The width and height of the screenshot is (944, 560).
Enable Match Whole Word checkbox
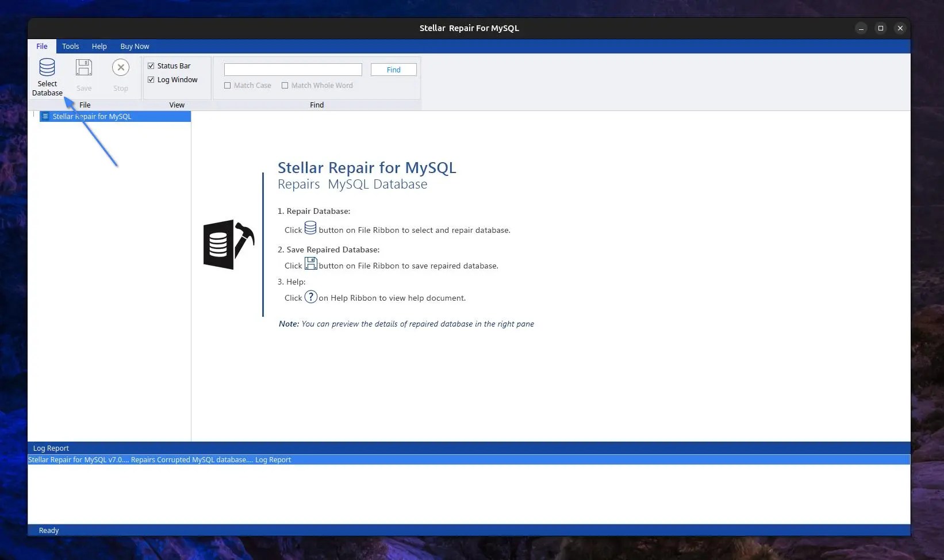[285, 85]
